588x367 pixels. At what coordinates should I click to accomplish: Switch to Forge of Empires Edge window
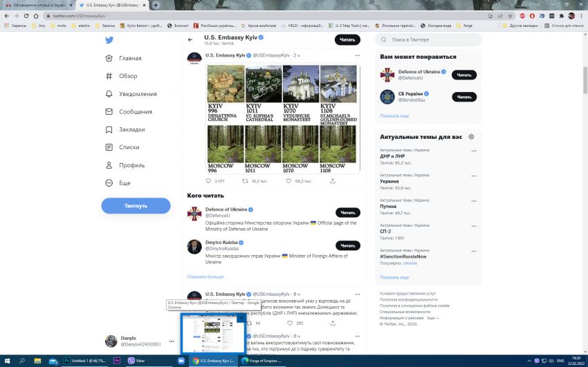(261, 361)
